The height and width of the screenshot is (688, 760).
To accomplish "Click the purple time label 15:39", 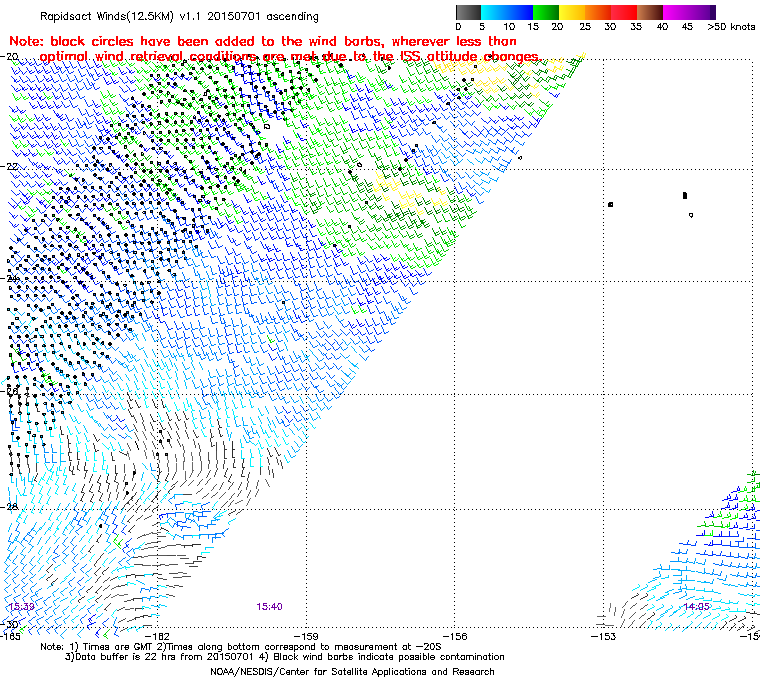I will tap(21, 607).
